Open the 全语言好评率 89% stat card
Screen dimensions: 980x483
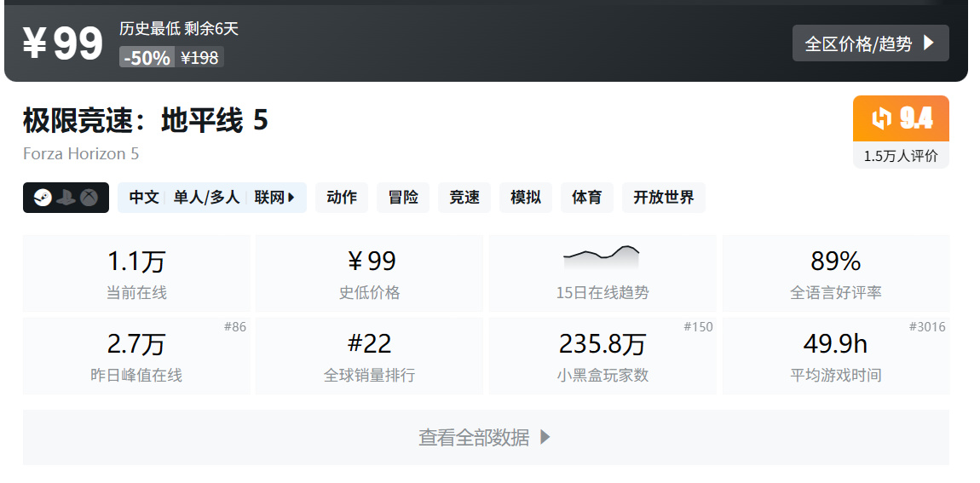click(836, 273)
